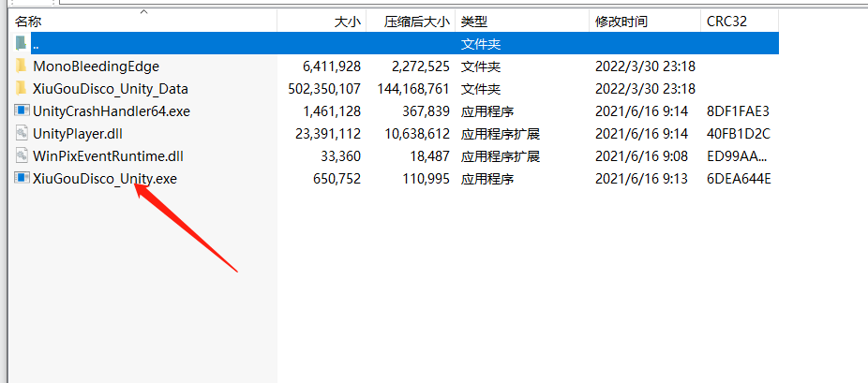This screenshot has height=383, width=868.
Task: Click the 文件夹 type of XiuGouDisco_Unity_Data
Action: point(481,89)
